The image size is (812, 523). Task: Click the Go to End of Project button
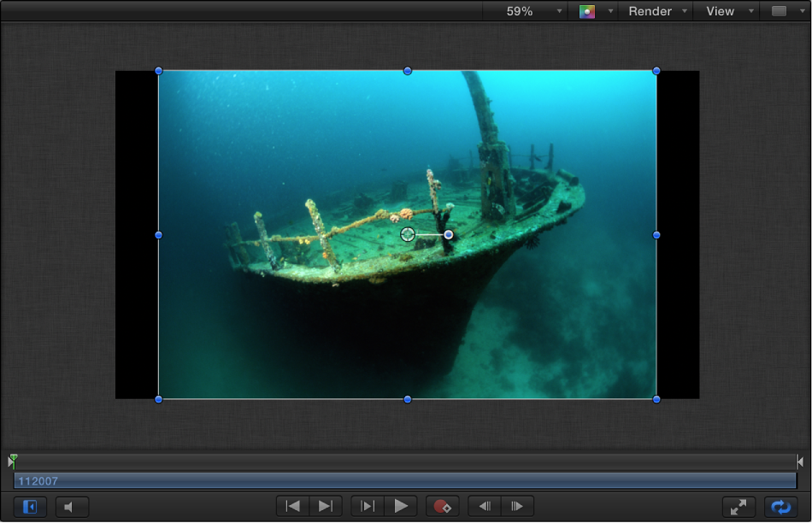coord(325,506)
